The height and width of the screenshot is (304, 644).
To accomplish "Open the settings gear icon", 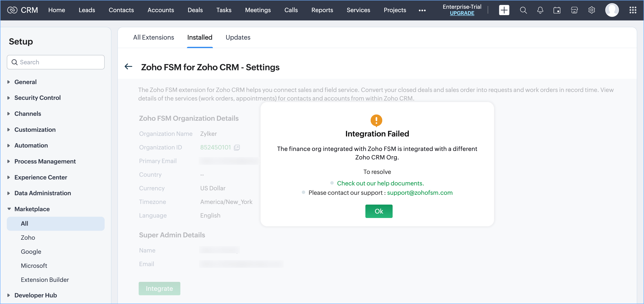I will 591,10.
